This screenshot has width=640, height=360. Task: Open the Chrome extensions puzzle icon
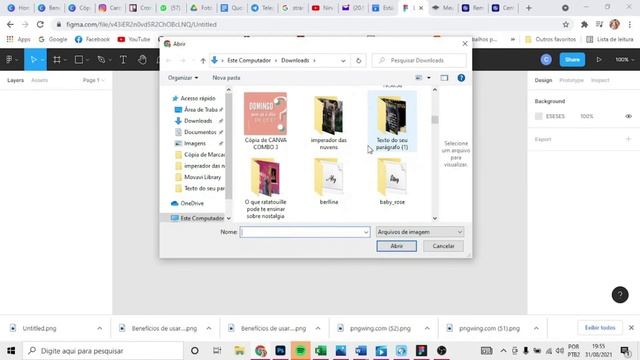tap(584, 24)
